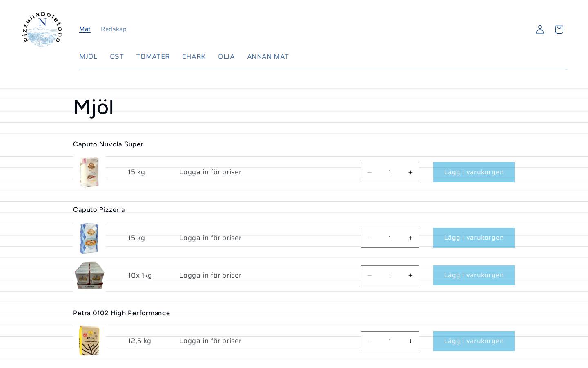Open Caputo Nuvola Super flour bag image
This screenshot has width=588, height=368.
click(89, 172)
